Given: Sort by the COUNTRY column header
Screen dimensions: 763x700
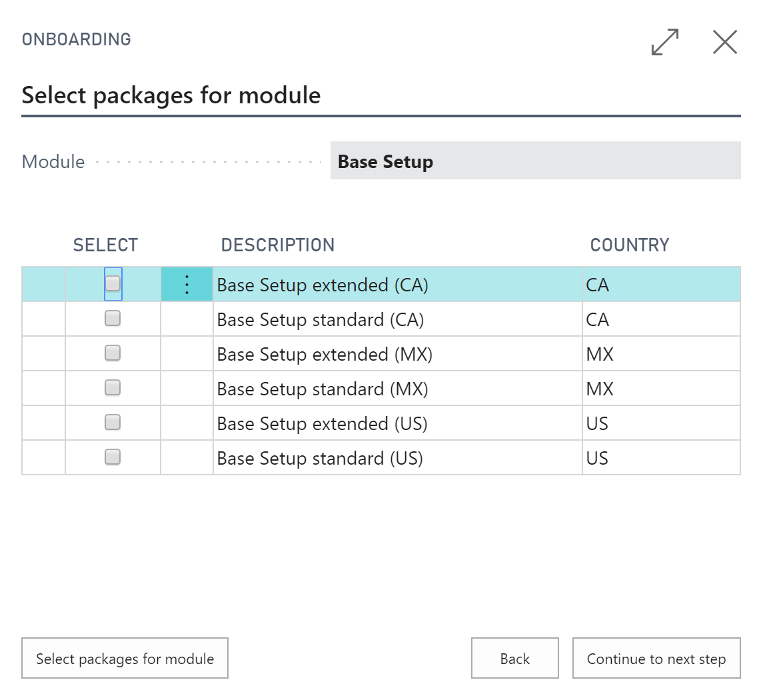Looking at the screenshot, I should [630, 245].
